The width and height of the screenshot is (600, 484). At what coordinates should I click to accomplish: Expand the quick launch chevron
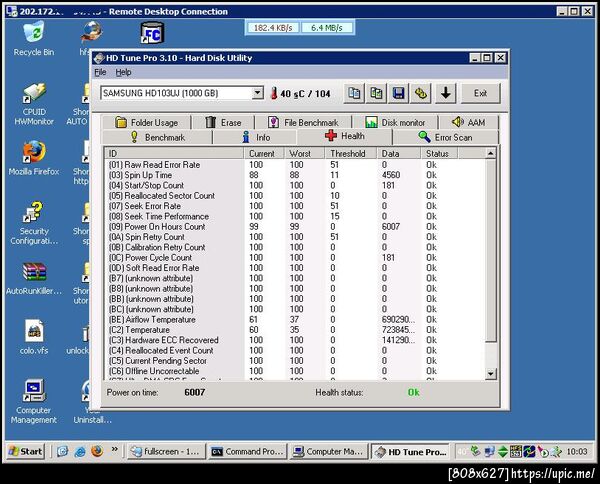(114, 450)
